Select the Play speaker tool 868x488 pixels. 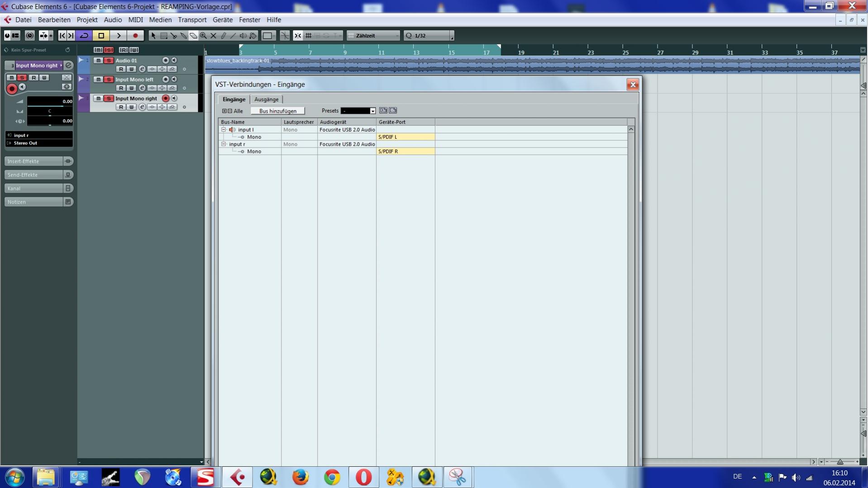click(243, 36)
